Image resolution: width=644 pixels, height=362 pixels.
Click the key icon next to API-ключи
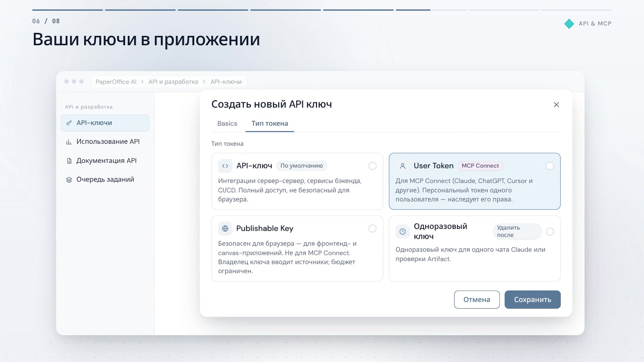pyautogui.click(x=69, y=123)
